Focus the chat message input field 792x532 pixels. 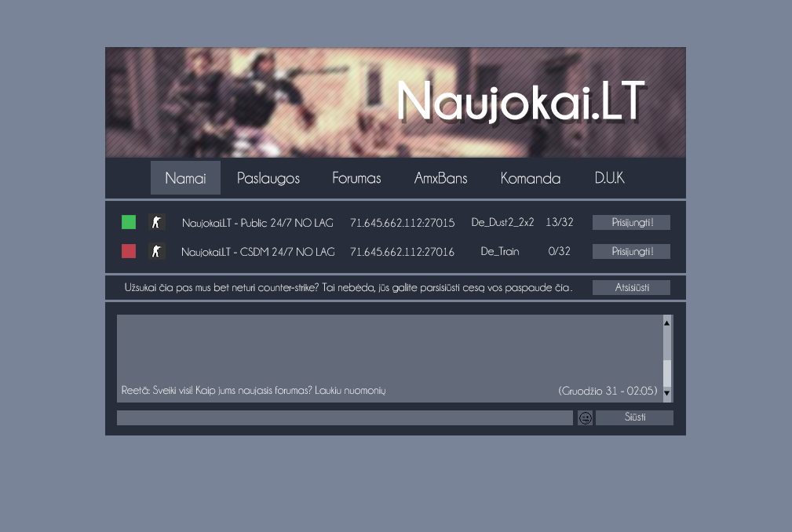point(345,417)
